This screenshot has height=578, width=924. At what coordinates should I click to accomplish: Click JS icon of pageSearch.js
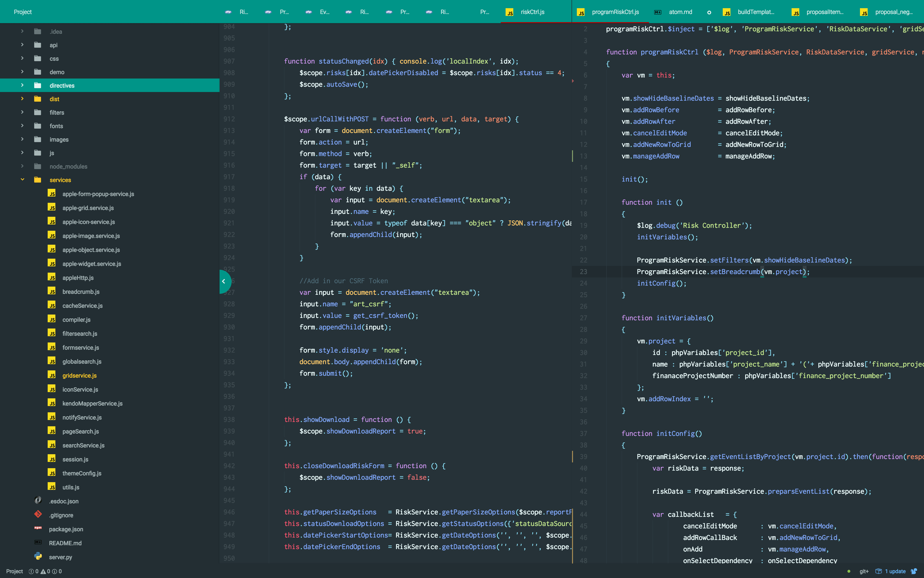pyautogui.click(x=52, y=430)
